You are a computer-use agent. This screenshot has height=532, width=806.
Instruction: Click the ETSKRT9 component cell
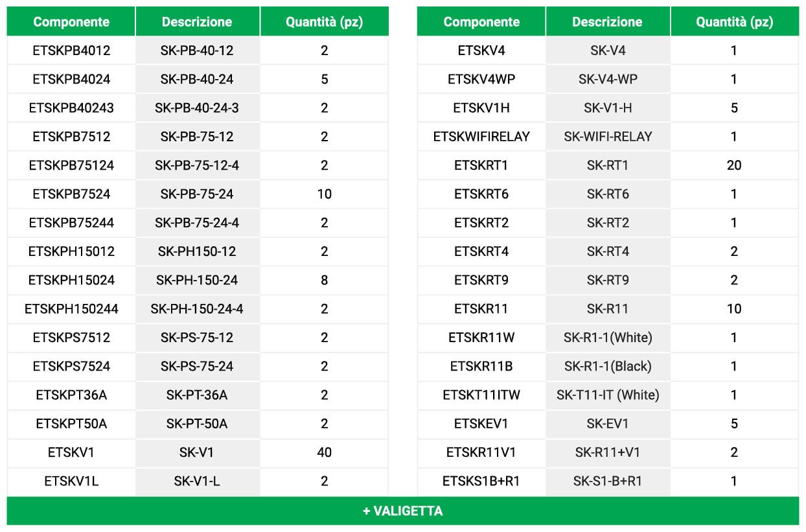[x=481, y=280]
